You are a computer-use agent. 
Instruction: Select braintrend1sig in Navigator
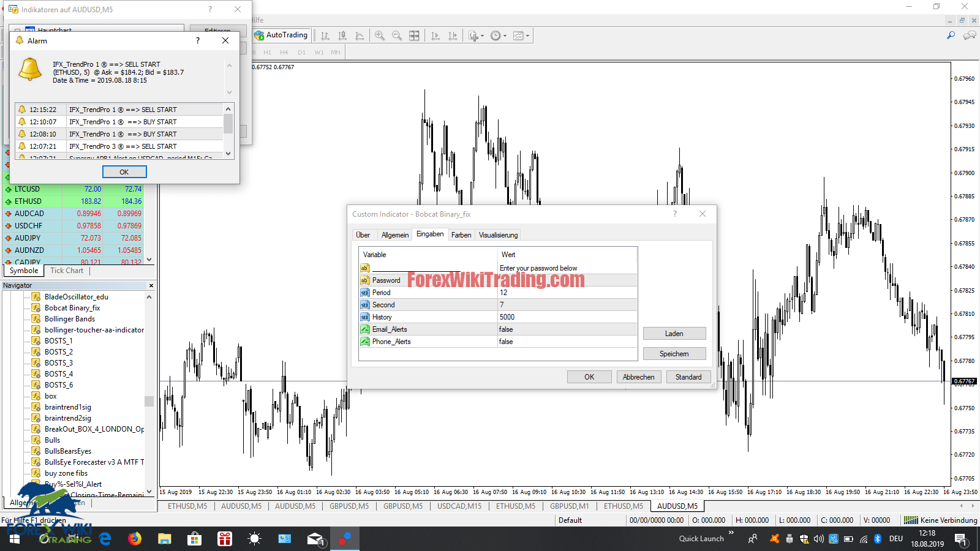tap(67, 407)
